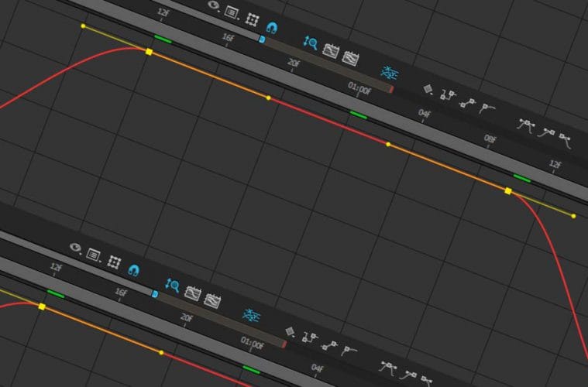
Task: Click Separate Dimensions icon in upper toolbar
Action: coord(389,72)
